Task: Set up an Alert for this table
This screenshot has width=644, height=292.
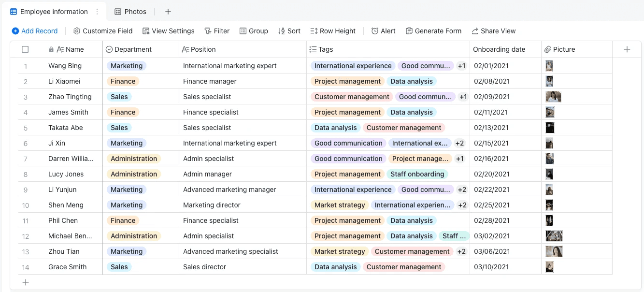Action: pos(383,30)
